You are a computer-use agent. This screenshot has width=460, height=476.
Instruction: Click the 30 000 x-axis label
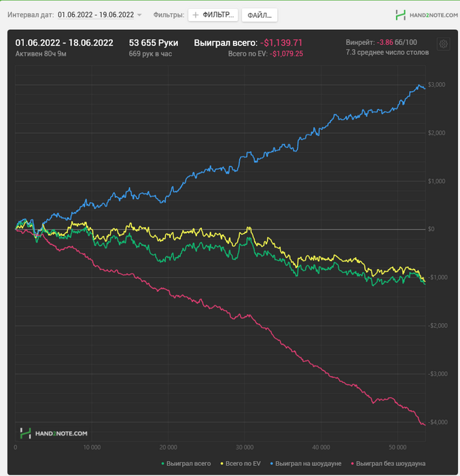pyautogui.click(x=245, y=447)
